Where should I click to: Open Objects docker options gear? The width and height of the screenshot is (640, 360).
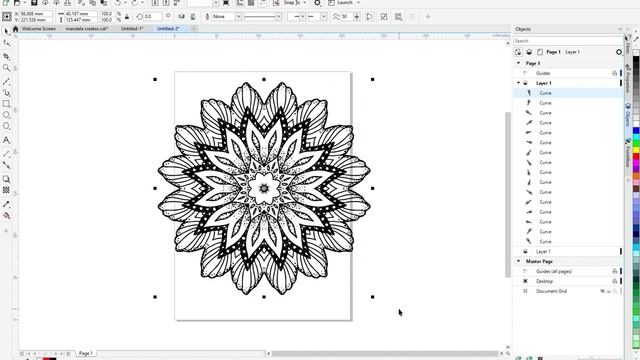[x=619, y=52]
